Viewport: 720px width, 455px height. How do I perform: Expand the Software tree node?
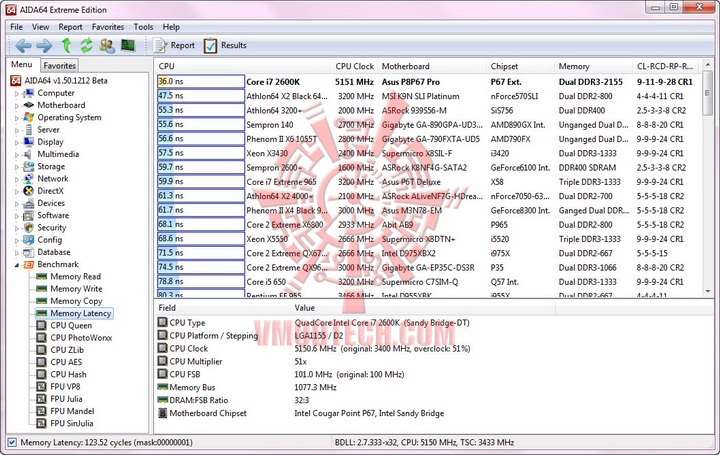pyautogui.click(x=17, y=216)
